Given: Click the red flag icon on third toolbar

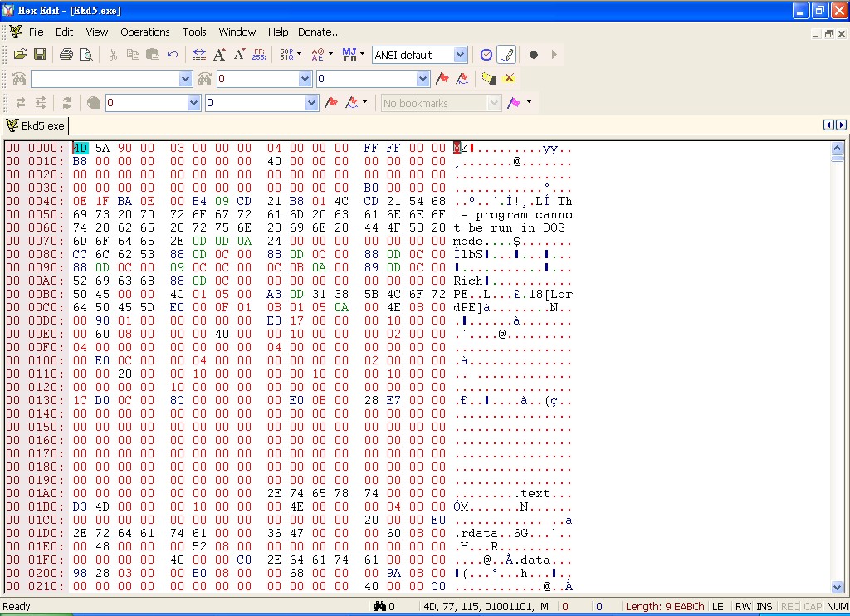Looking at the screenshot, I should [x=331, y=102].
